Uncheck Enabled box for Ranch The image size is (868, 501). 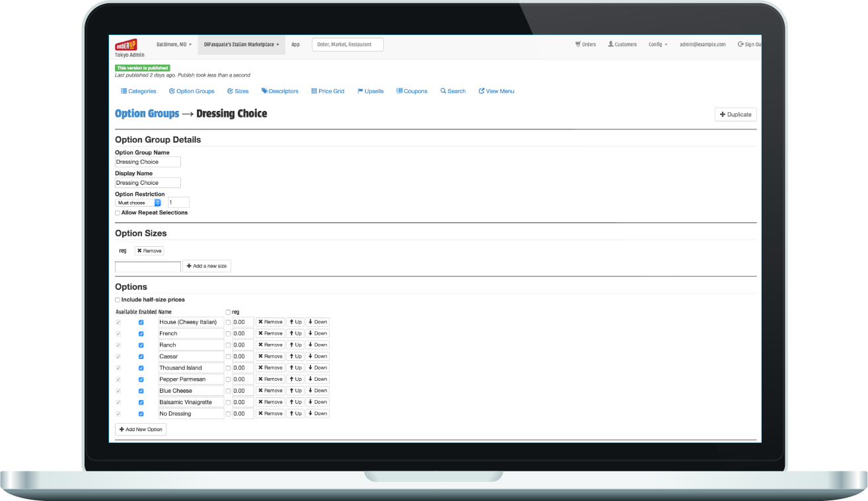(141, 345)
